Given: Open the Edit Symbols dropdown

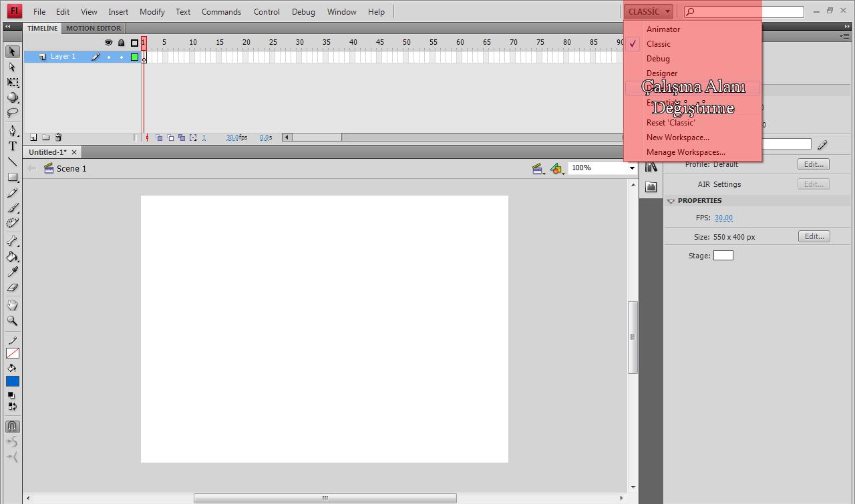Looking at the screenshot, I should 557,169.
